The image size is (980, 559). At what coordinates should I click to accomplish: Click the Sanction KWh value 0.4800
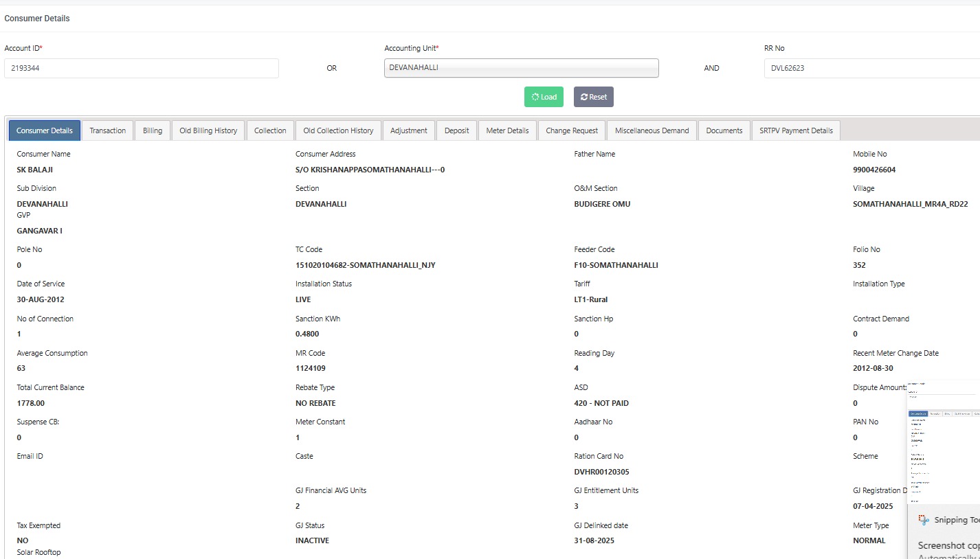click(x=307, y=334)
